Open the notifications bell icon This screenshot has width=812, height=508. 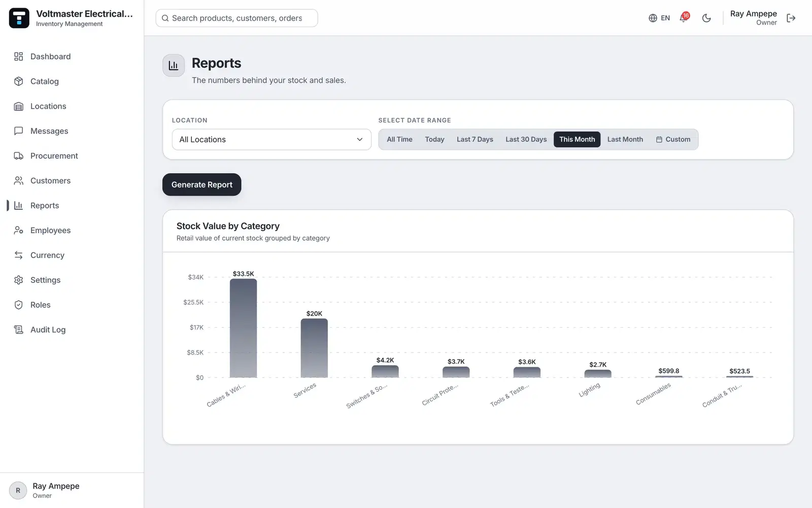click(684, 18)
